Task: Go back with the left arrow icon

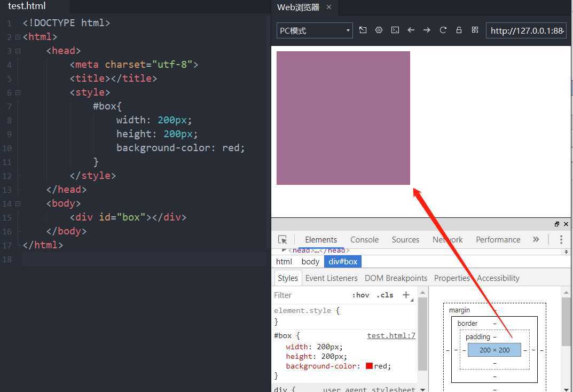Action: [411, 30]
